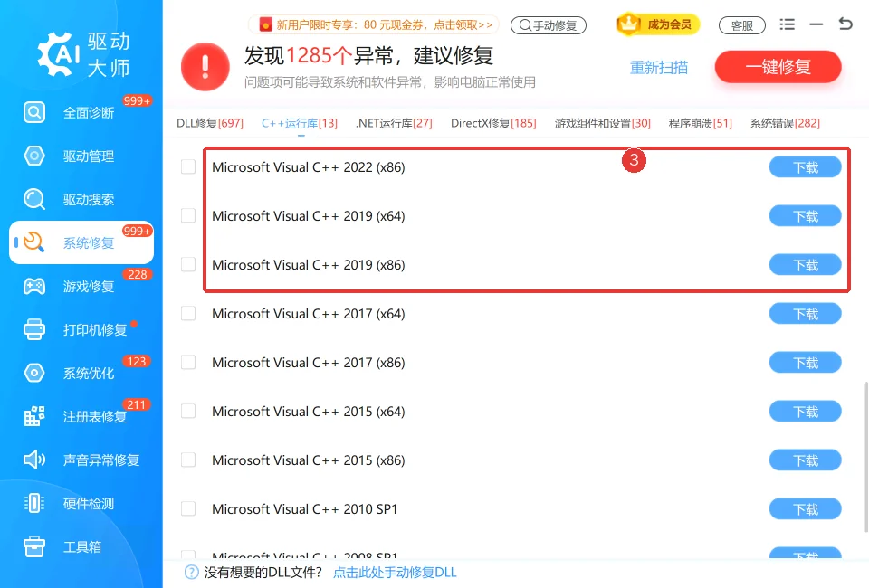Screen dimensions: 869x588
Task: Switch to 游戏组件和设置[30] tab
Action: click(603, 123)
